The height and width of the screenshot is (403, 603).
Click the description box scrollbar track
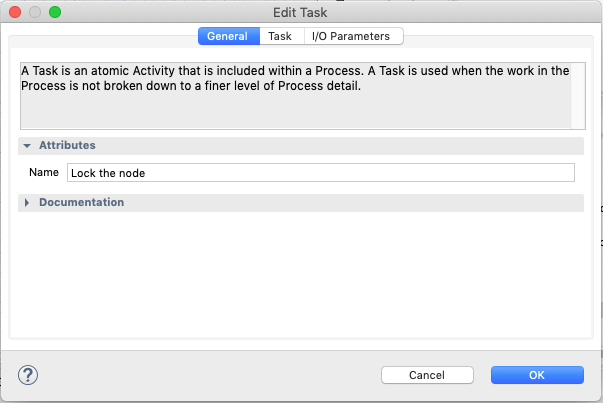[578, 96]
